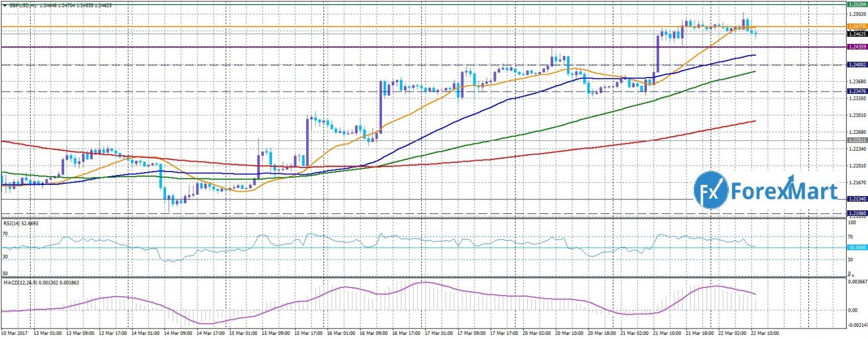Image resolution: width=868 pixels, height=339 pixels.
Task: Click the 1.21060 price tag at bottom
Action: [856, 213]
